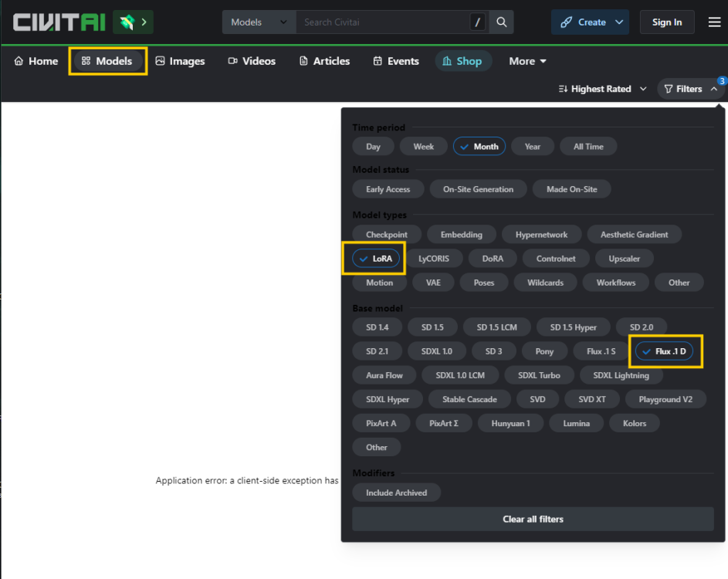Toggle off Flux .1 D base model

(x=663, y=351)
